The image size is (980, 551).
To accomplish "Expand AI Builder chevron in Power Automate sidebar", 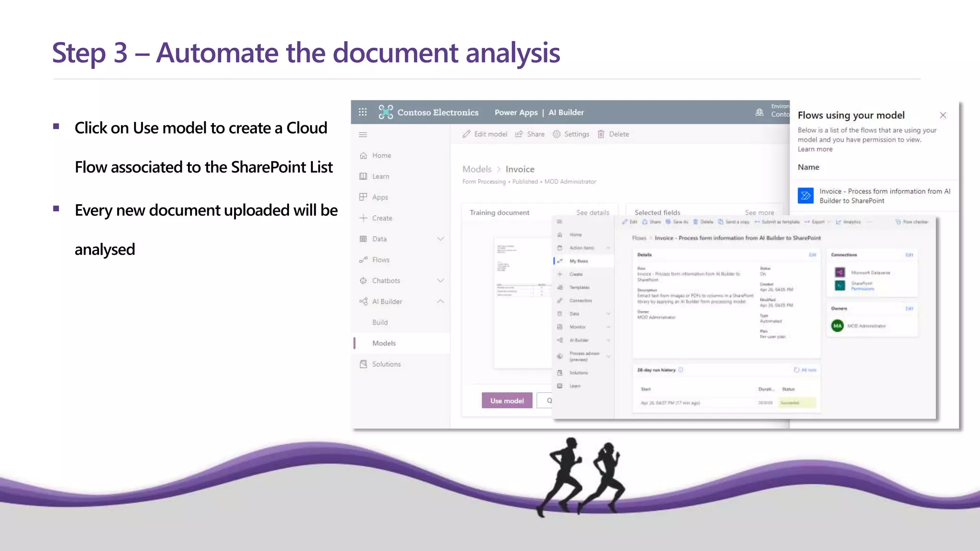I will (609, 340).
